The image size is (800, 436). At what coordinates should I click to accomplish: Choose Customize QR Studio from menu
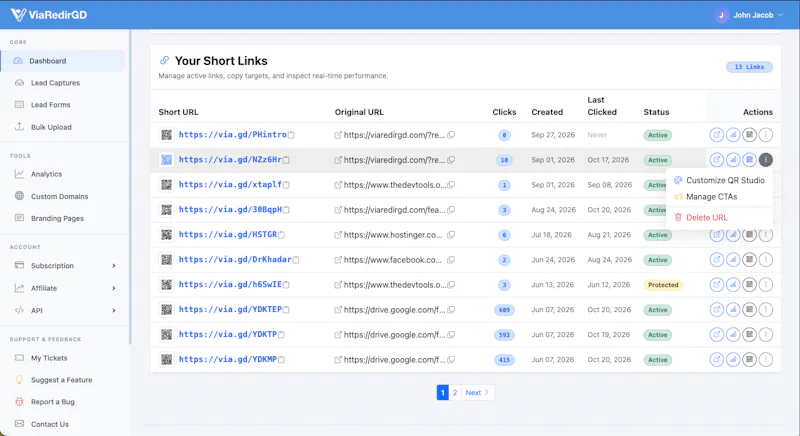719,180
